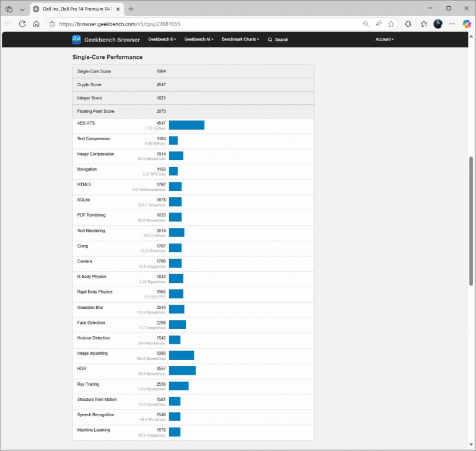Click the HDR score bar

[x=182, y=370]
